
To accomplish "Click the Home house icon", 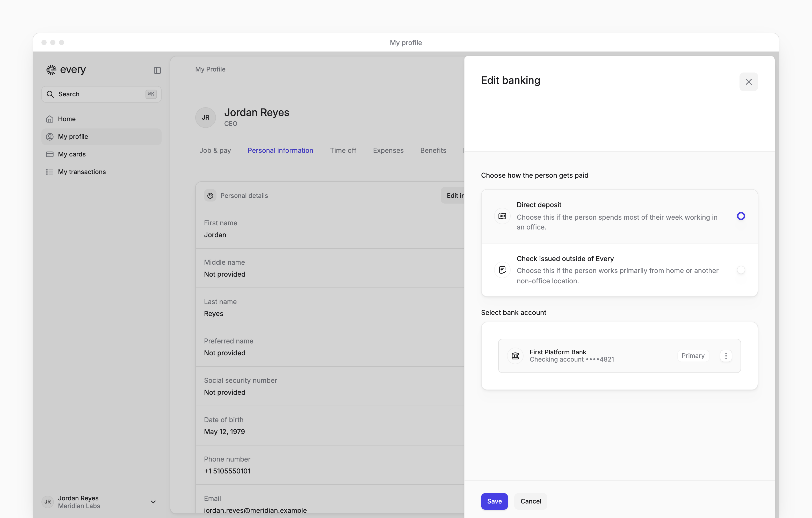I will pos(49,119).
